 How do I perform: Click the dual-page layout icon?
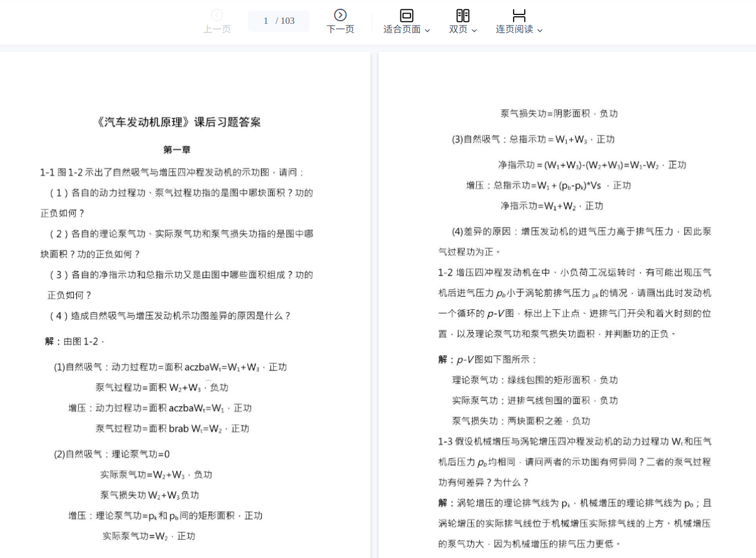coord(463,16)
